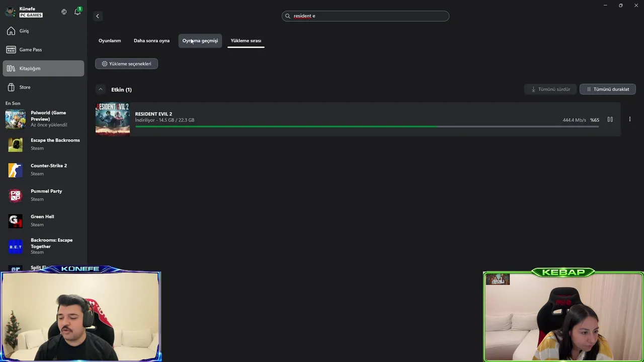This screenshot has width=644, height=362.
Task: Click the %65 progress percentage
Action: pos(595,120)
